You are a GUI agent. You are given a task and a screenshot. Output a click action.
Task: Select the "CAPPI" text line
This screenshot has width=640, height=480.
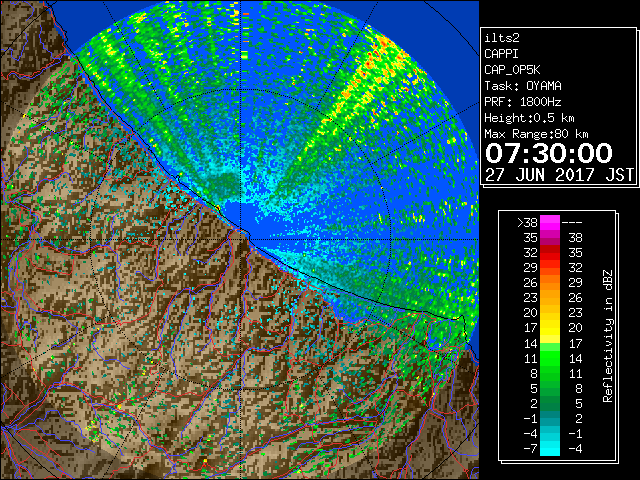[x=501, y=54]
